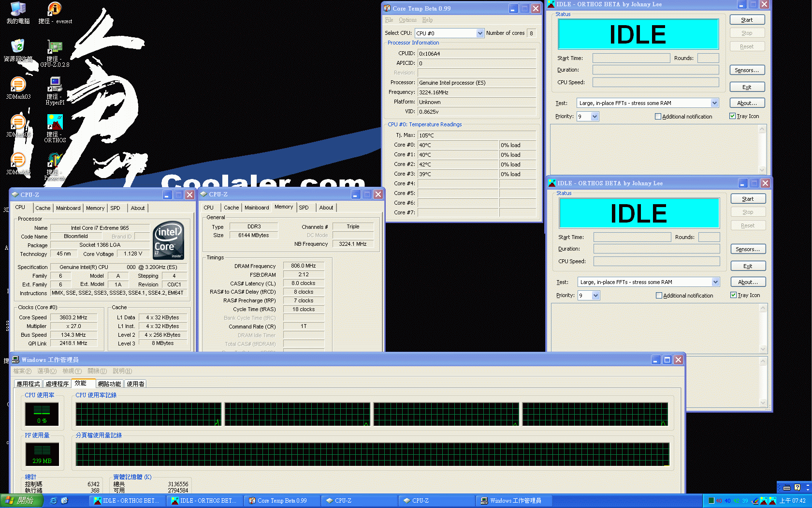Click About in upper ORTHOS
The width and height of the screenshot is (812, 508).
[x=747, y=103]
